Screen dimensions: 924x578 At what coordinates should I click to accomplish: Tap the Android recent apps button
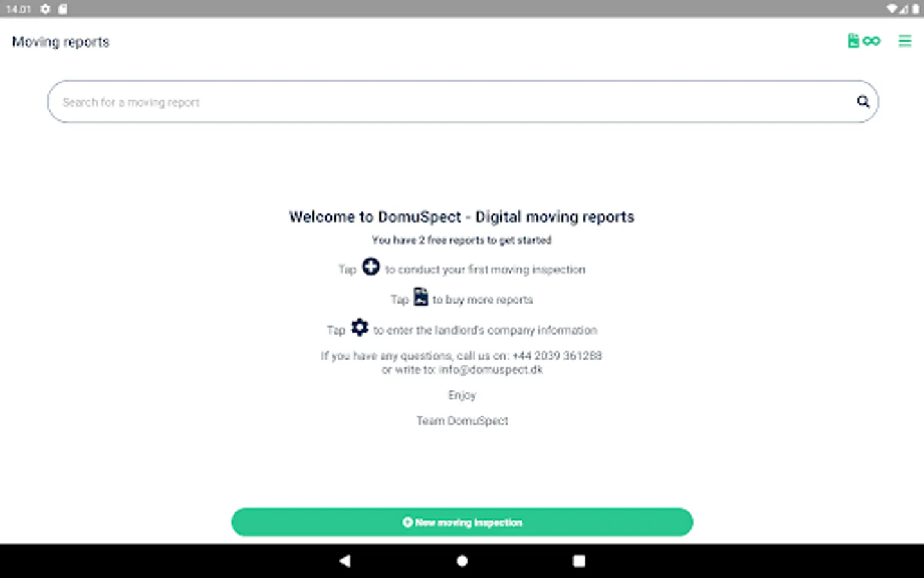pos(579,561)
